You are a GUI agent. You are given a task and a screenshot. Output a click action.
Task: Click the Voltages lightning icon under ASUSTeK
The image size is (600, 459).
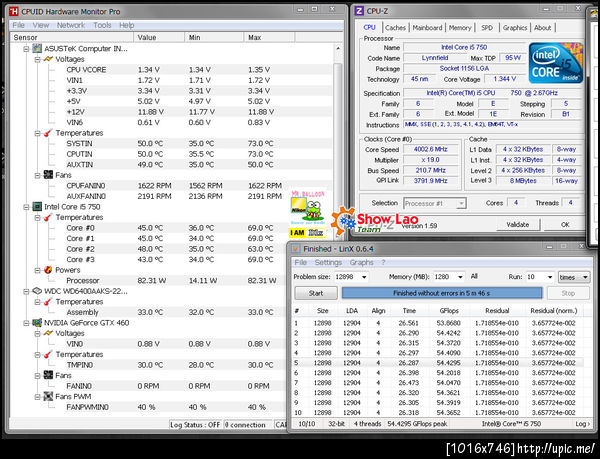[x=48, y=59]
